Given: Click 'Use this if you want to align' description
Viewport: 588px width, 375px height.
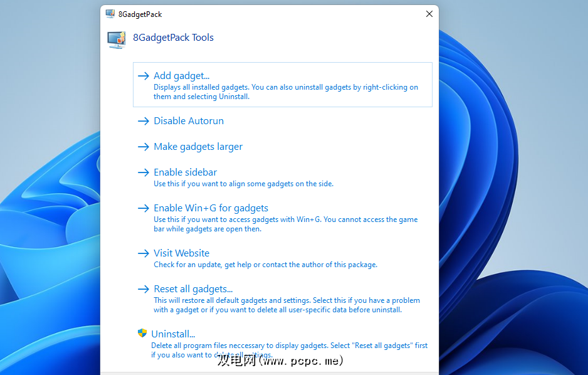Looking at the screenshot, I should tap(243, 184).
